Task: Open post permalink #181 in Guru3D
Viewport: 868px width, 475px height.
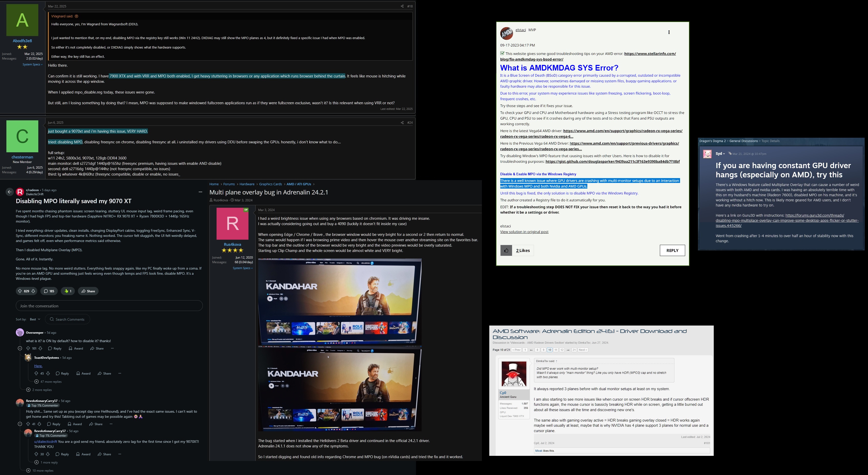Action: point(707,443)
